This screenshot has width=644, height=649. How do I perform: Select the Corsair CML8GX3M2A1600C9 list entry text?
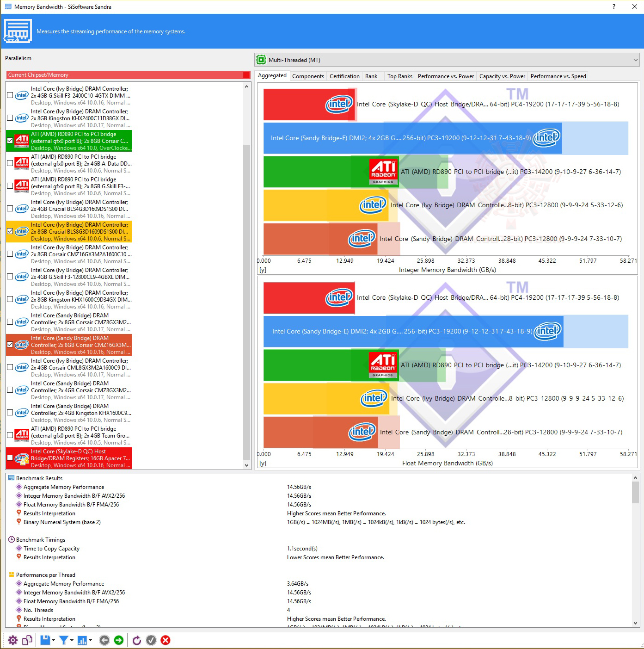(81, 367)
